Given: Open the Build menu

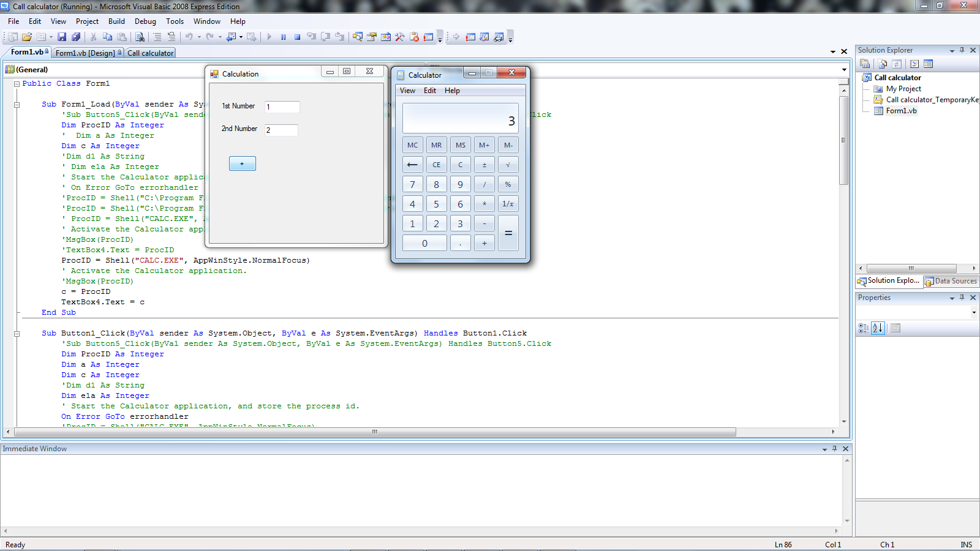Looking at the screenshot, I should [116, 21].
